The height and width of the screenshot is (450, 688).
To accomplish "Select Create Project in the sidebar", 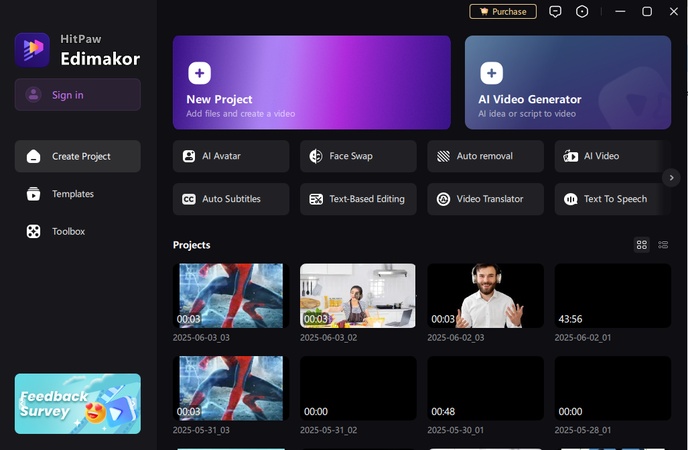I will point(77,156).
